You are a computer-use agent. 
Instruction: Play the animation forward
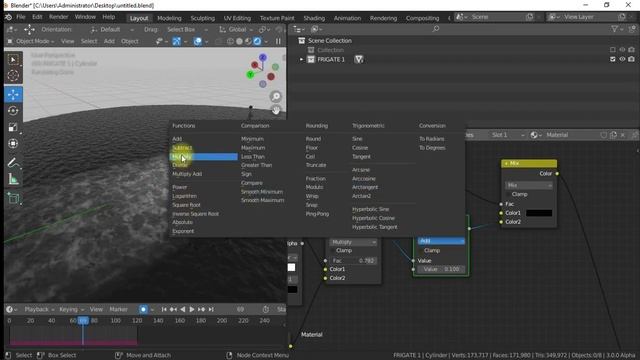coord(192,309)
